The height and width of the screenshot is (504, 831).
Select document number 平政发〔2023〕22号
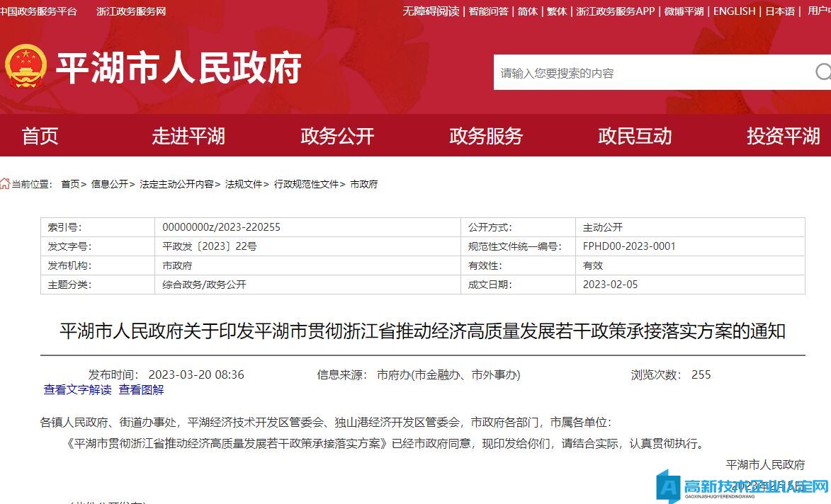pos(209,246)
